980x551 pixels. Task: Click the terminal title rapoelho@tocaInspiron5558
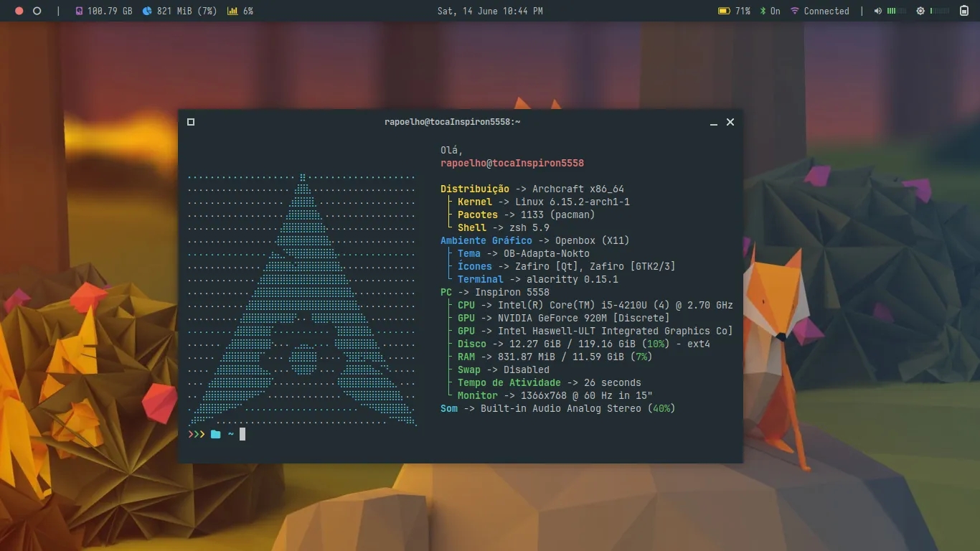pyautogui.click(x=452, y=122)
